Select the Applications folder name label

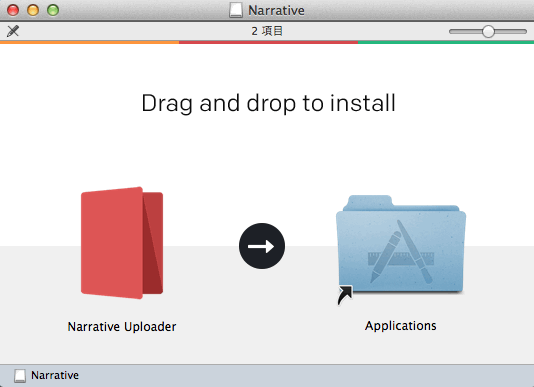pyautogui.click(x=400, y=326)
